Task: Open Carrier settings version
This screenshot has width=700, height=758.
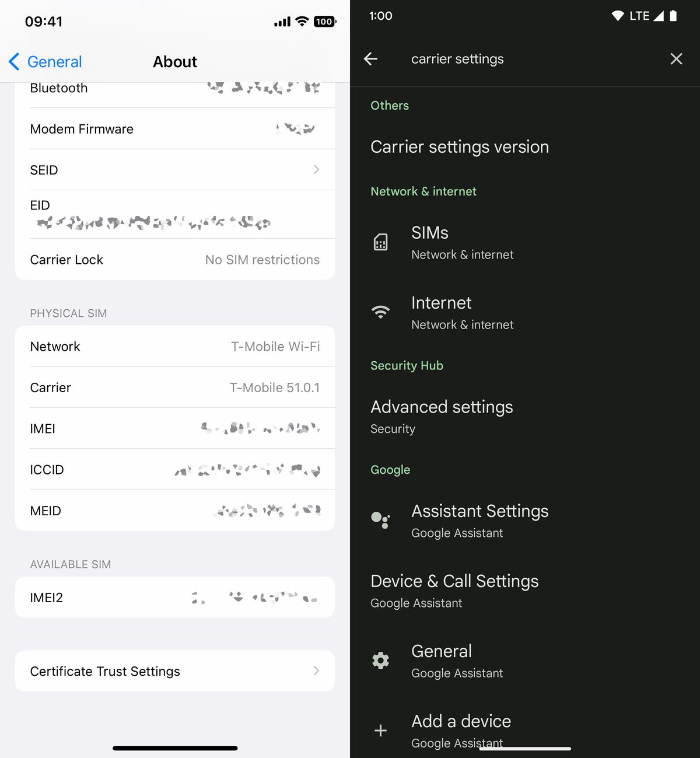Action: (459, 146)
